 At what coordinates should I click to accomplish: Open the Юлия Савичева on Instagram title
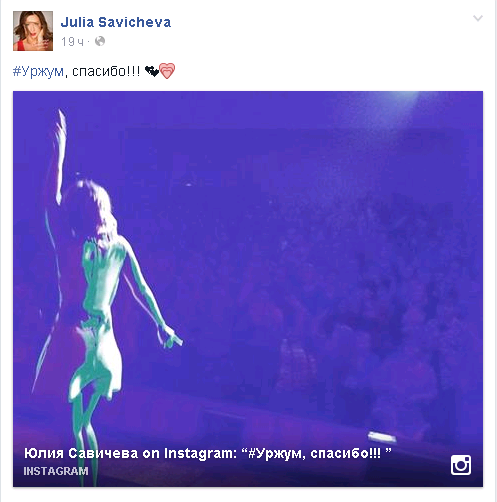(207, 453)
